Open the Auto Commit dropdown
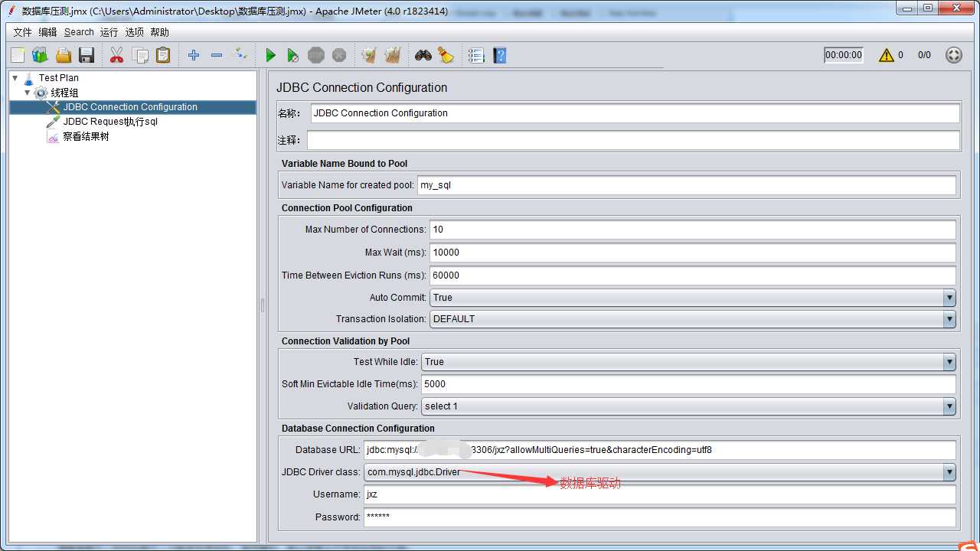This screenshot has height=551, width=980. [x=949, y=298]
